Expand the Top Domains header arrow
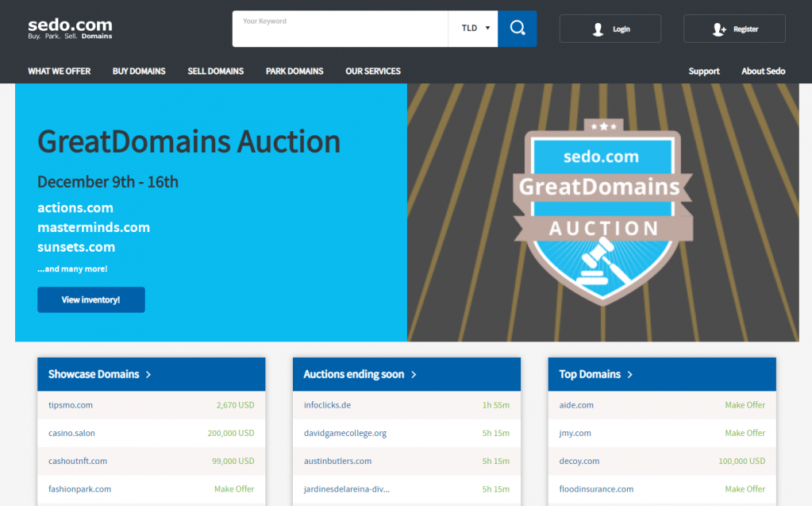This screenshot has width=812, height=506. point(630,374)
